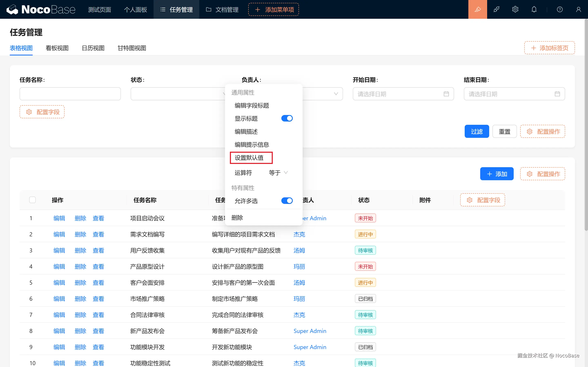588x367 pixels.
Task: Click the vertical page scrollbar
Action: click(586, 121)
